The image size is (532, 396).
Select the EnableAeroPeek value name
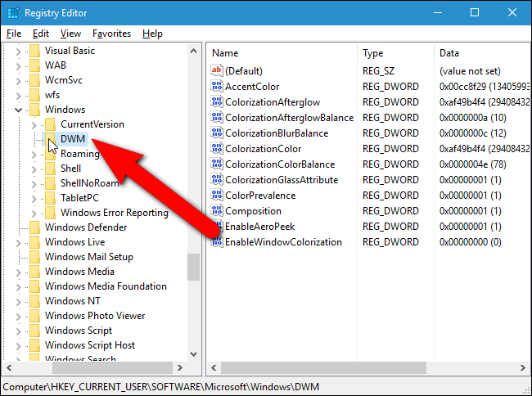tap(260, 227)
